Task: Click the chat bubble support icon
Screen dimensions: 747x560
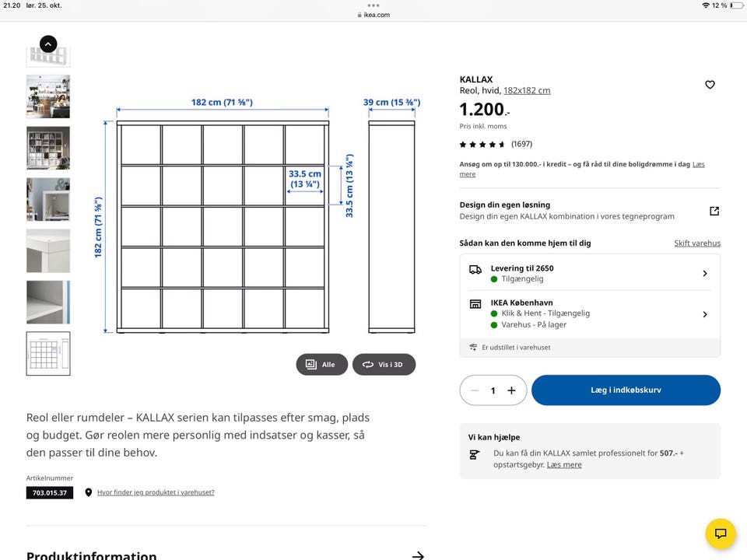Action: (x=721, y=534)
